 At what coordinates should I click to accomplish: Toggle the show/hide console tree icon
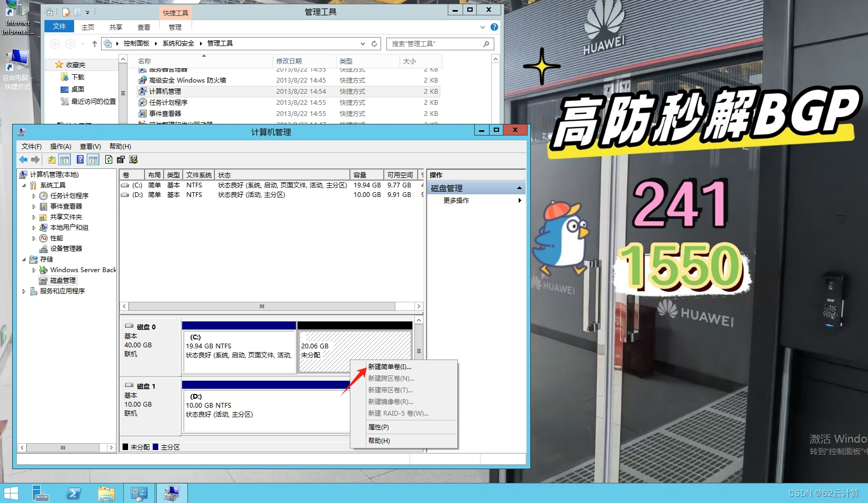click(65, 159)
